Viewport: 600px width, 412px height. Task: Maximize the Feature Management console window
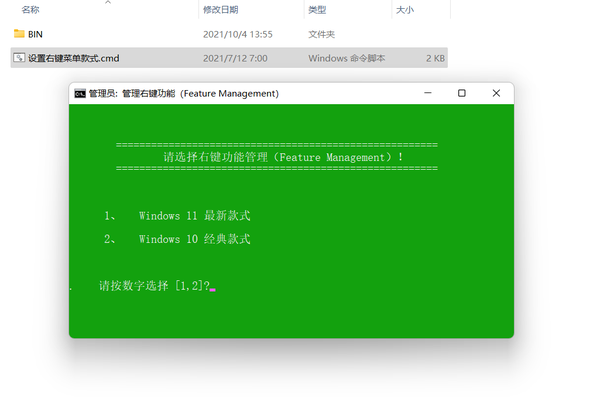pyautogui.click(x=462, y=93)
